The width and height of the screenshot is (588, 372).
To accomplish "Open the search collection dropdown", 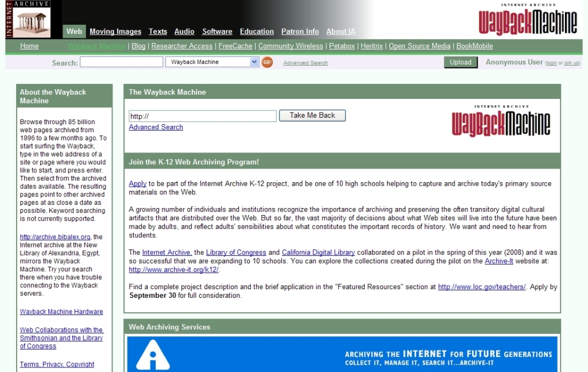I will click(x=212, y=62).
